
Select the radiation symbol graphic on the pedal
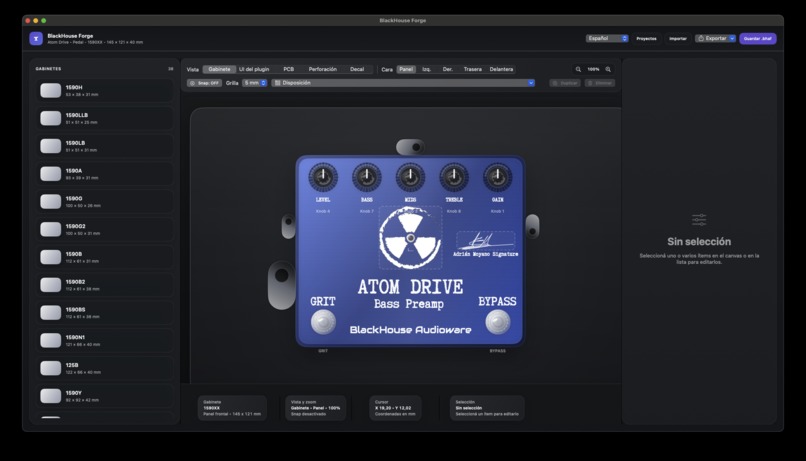(x=410, y=238)
